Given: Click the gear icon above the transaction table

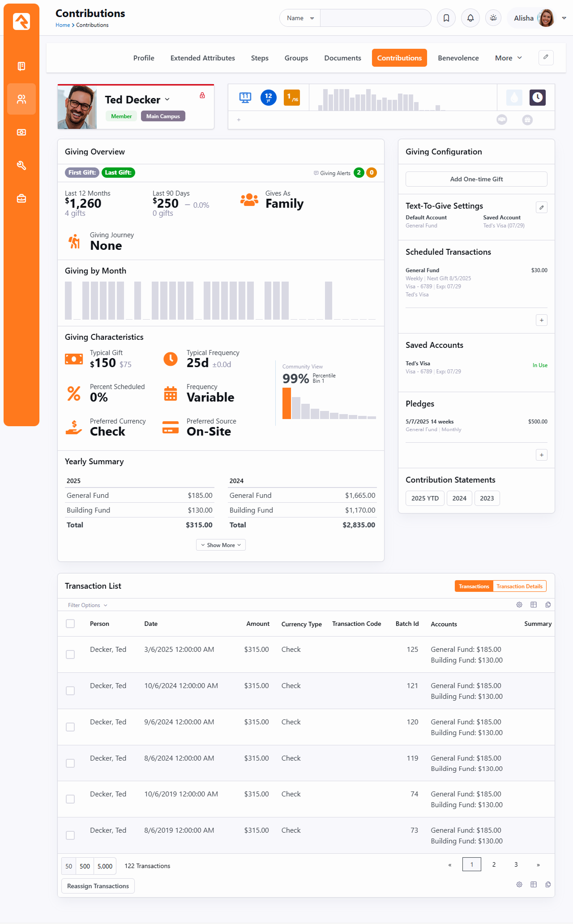Looking at the screenshot, I should pos(519,605).
